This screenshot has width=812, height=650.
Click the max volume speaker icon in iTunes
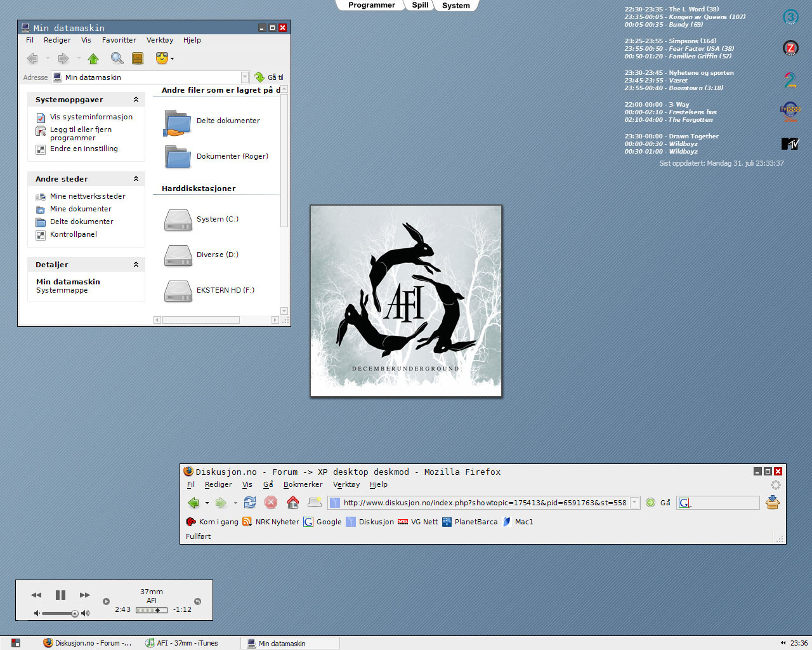coord(86,613)
